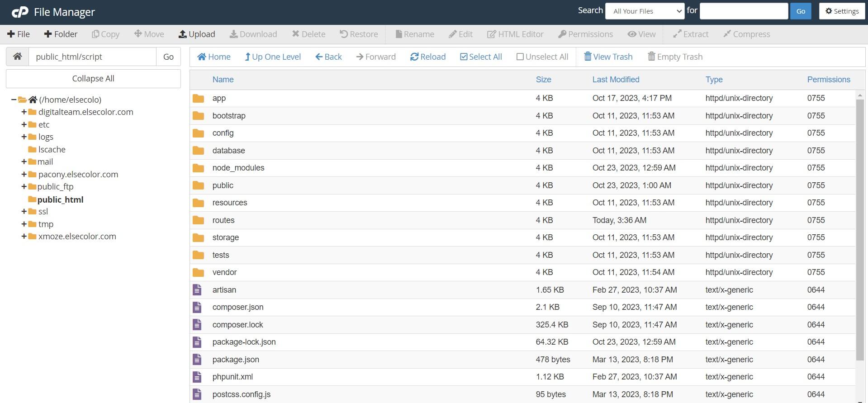The width and height of the screenshot is (868, 403).
Task: Create a new folder with Folder button
Action: [x=61, y=34]
